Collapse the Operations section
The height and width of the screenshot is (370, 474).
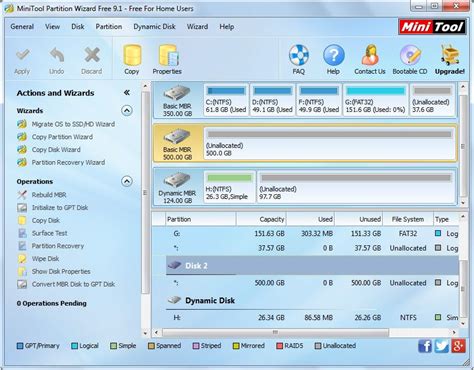pos(127,181)
